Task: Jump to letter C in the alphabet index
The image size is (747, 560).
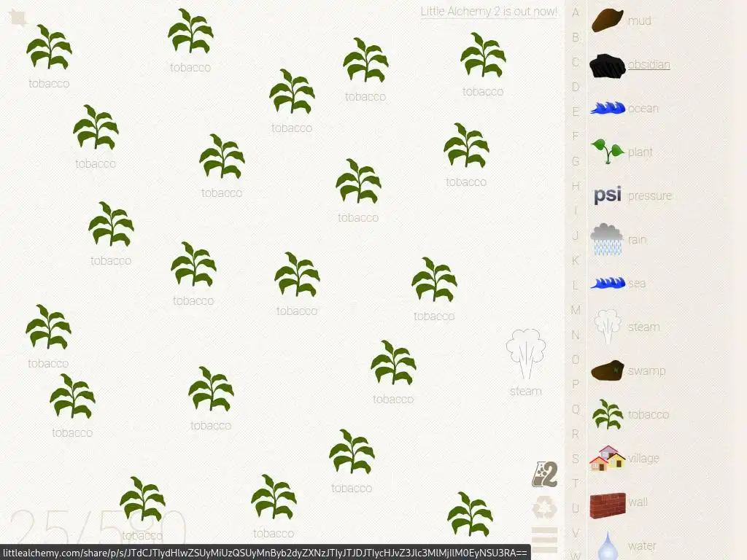Action: pos(576,62)
